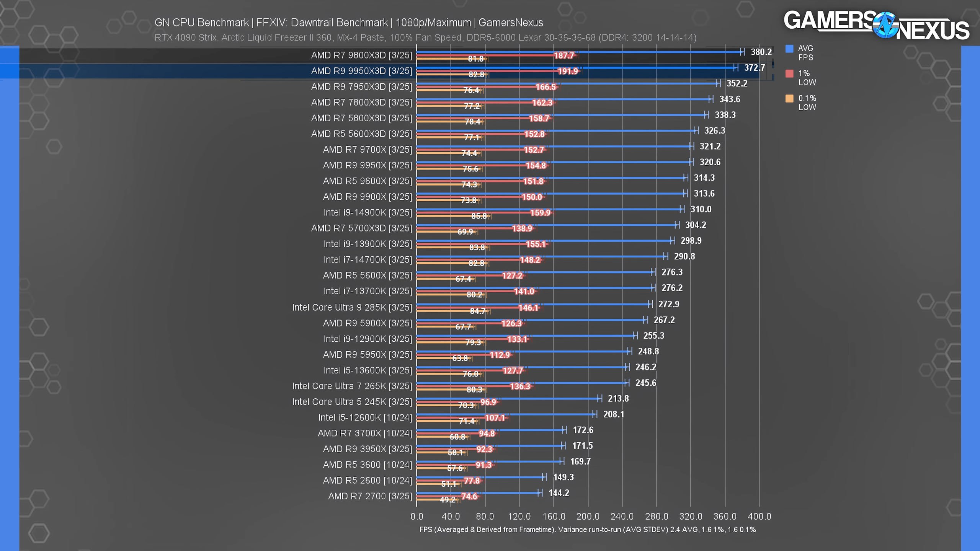The width and height of the screenshot is (980, 551).
Task: Click the Intel Core Ultra 9 285K label
Action: pyautogui.click(x=352, y=307)
